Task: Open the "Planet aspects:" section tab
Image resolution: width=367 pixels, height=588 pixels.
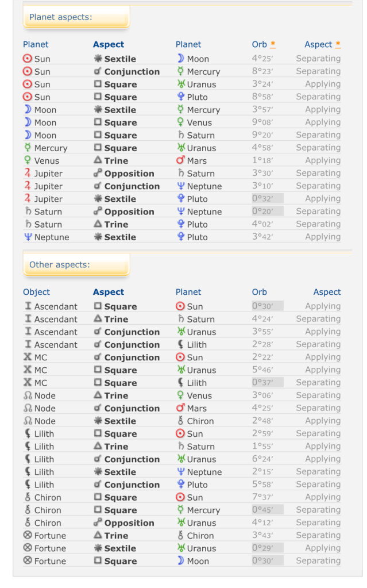Action: click(x=76, y=17)
